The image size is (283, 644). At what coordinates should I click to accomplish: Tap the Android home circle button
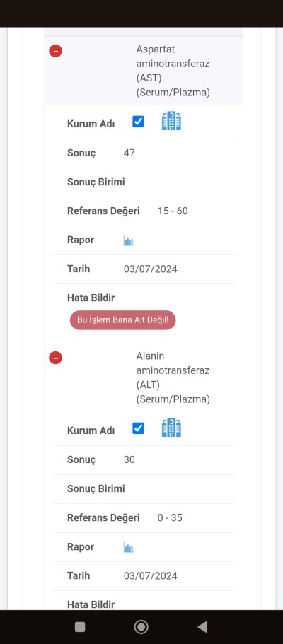point(141,627)
